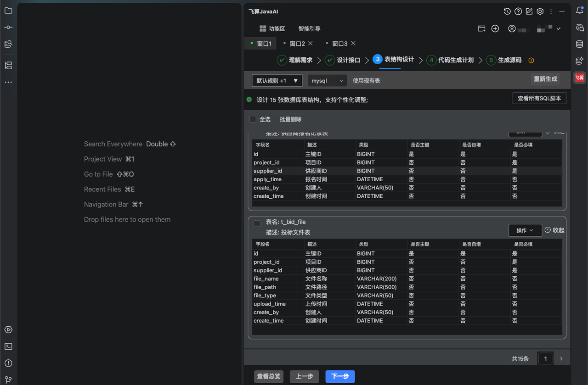Collapse the t_bid_file table via 收起

[x=554, y=230]
